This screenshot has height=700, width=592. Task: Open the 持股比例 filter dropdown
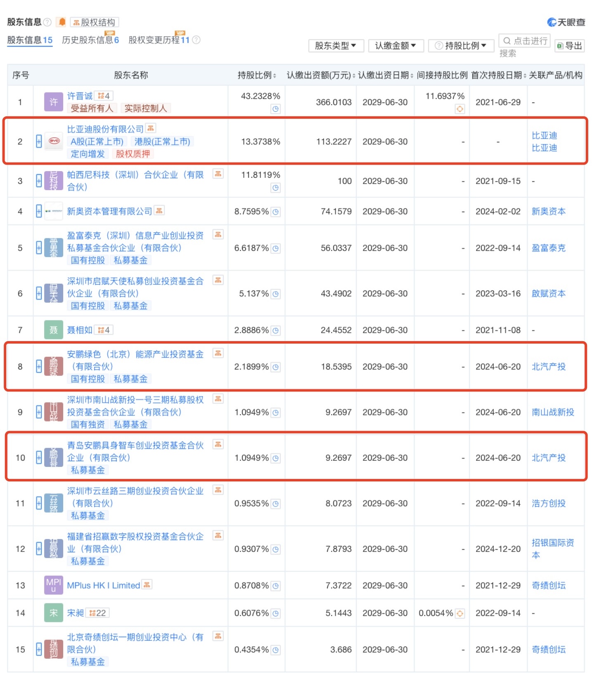pos(461,45)
